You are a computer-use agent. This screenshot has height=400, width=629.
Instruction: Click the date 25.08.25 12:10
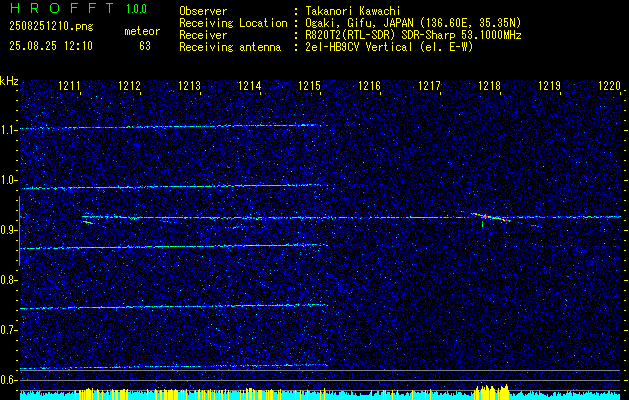pyautogui.click(x=51, y=46)
